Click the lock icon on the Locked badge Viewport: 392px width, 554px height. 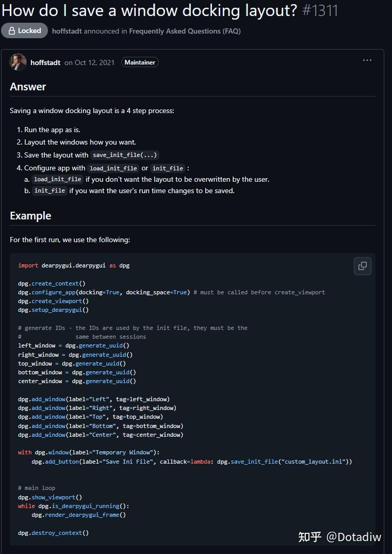click(x=11, y=30)
